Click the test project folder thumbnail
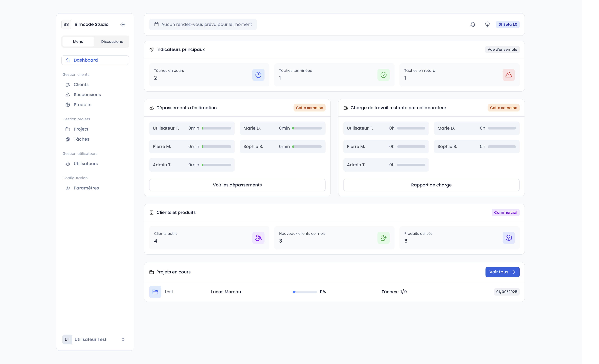 coord(155,292)
